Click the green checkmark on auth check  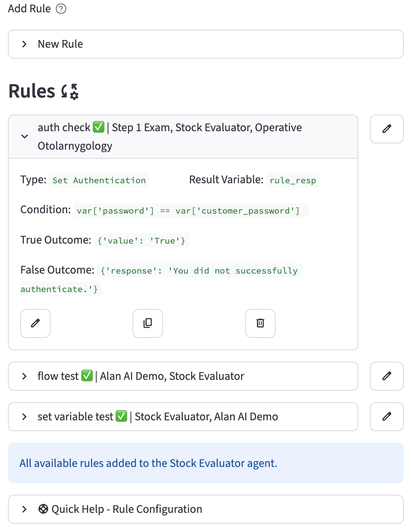pos(99,127)
